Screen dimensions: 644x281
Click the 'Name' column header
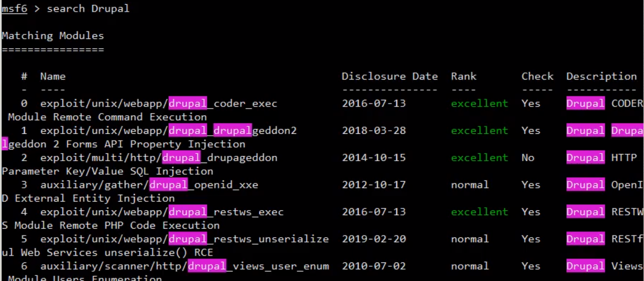coord(53,76)
